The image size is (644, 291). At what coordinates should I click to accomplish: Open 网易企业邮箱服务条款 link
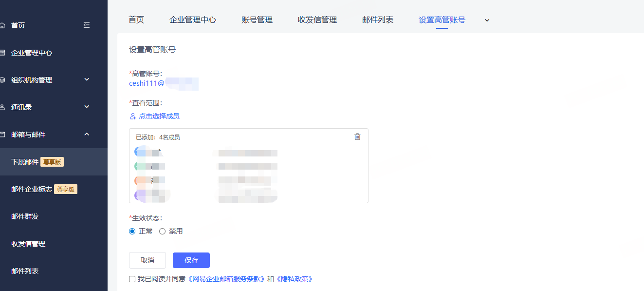227,279
